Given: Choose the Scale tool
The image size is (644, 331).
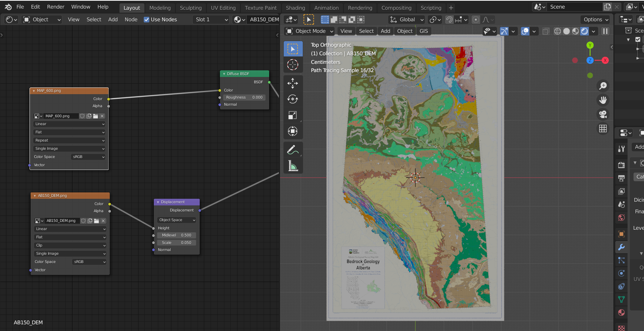Looking at the screenshot, I should click(x=293, y=115).
